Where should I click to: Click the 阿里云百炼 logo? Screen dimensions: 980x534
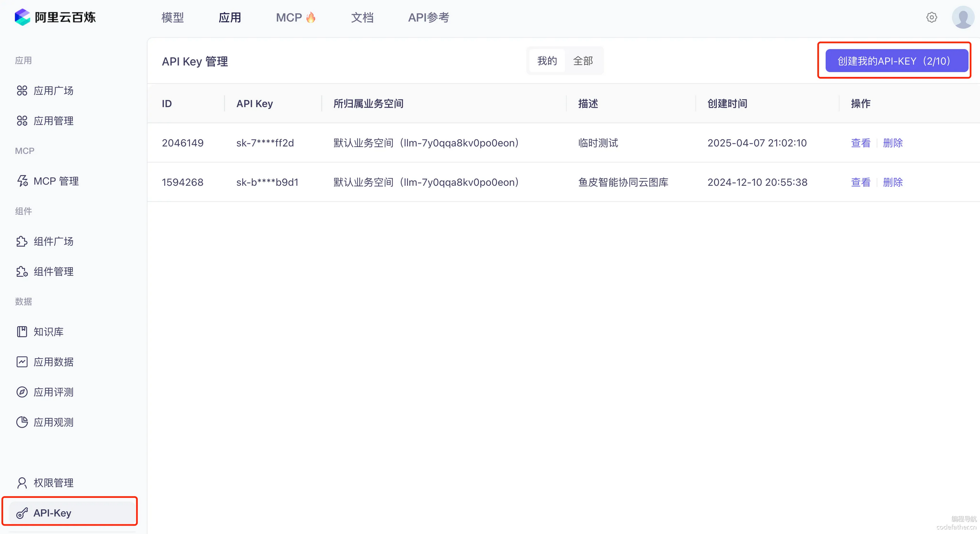coord(55,17)
